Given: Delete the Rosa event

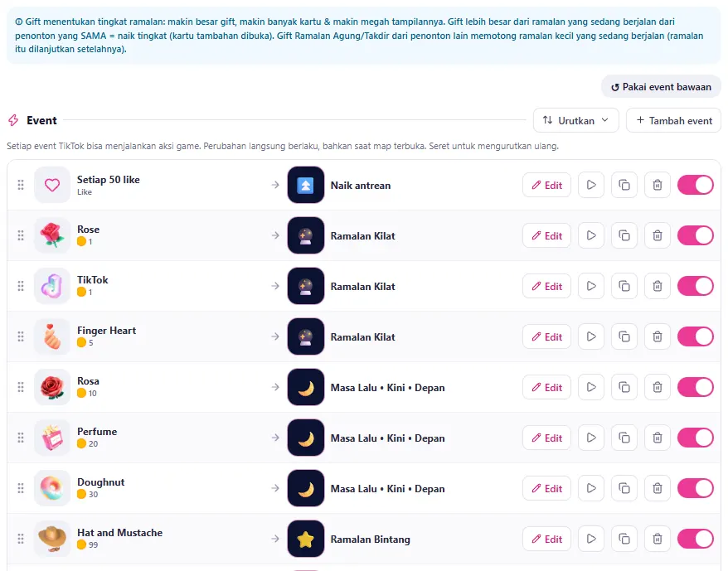Looking at the screenshot, I should click(x=657, y=387).
